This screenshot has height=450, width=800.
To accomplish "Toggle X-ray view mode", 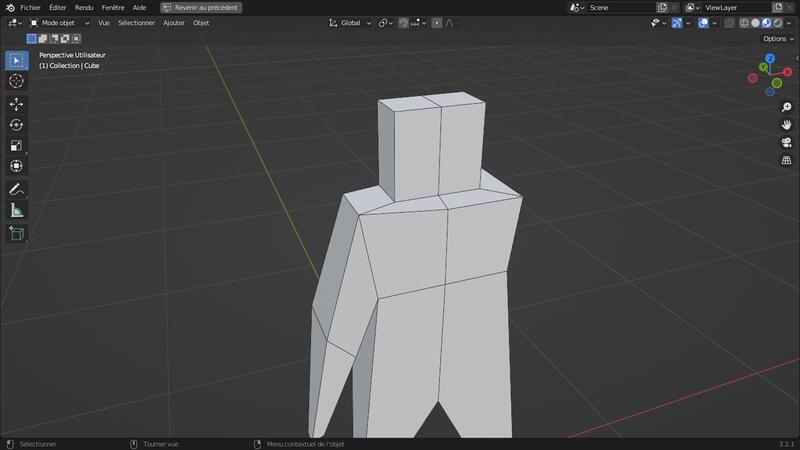I will click(x=729, y=22).
